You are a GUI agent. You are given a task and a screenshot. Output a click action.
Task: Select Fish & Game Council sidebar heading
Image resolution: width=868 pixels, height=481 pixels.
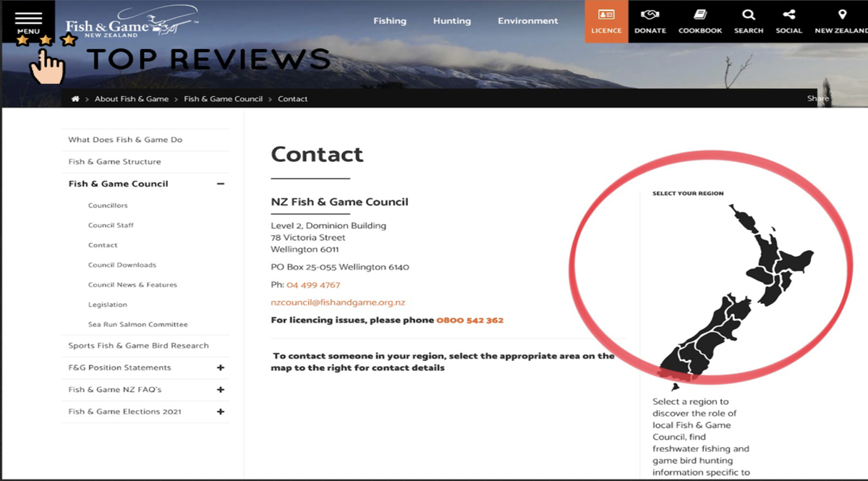pos(118,184)
